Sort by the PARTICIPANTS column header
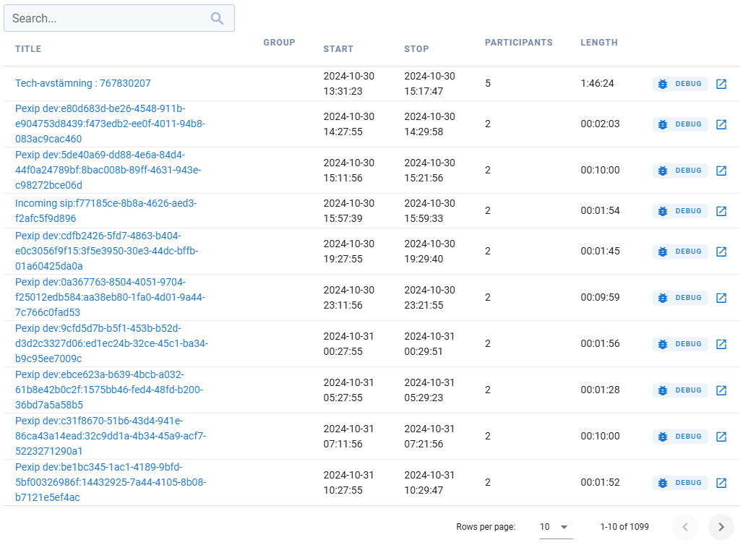 [x=519, y=43]
